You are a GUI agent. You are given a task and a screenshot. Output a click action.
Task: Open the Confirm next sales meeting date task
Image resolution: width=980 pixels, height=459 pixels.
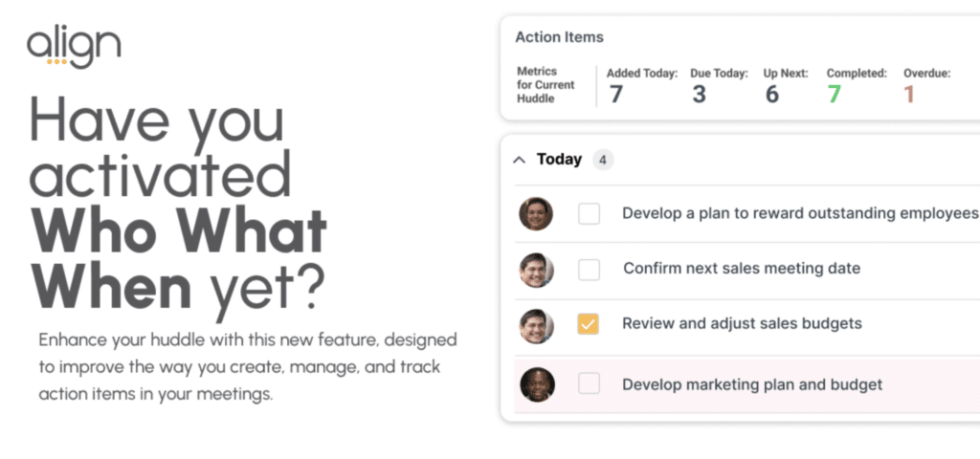pyautogui.click(x=742, y=269)
